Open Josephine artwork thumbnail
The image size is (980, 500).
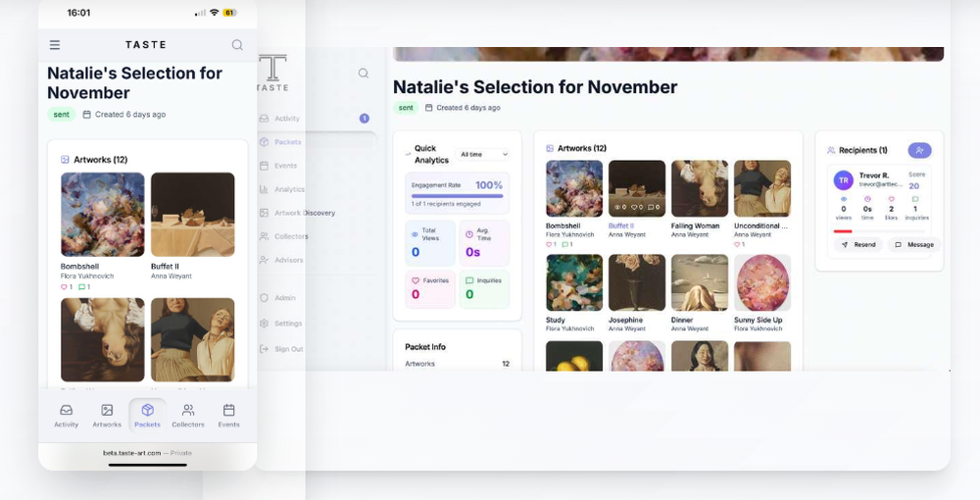click(x=637, y=282)
